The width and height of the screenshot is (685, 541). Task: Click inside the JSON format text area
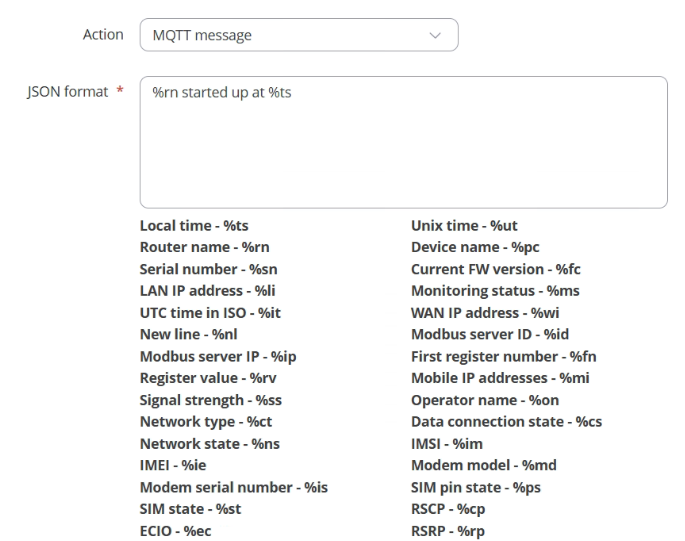[403, 142]
